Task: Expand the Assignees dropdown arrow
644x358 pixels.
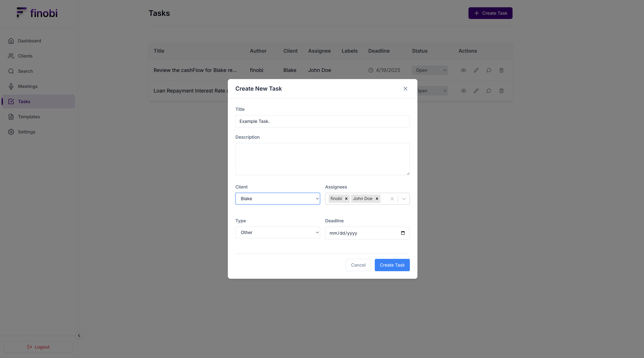Action: 404,199
